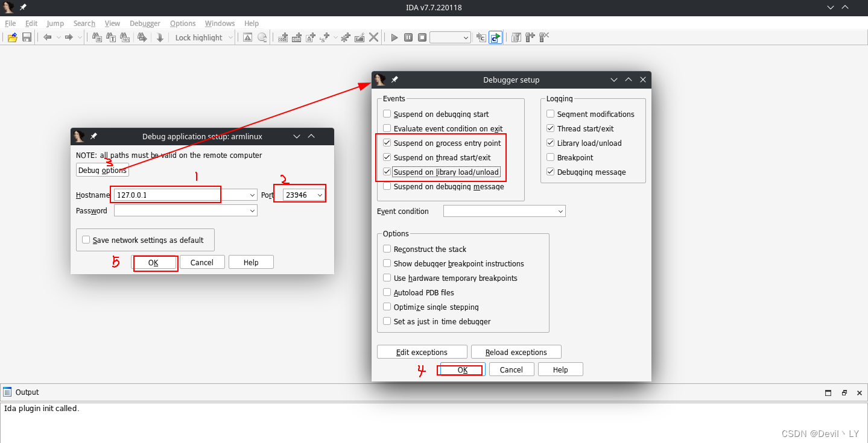Screen dimensions: 868x443
Task: Open the File menu
Action: 10,24
